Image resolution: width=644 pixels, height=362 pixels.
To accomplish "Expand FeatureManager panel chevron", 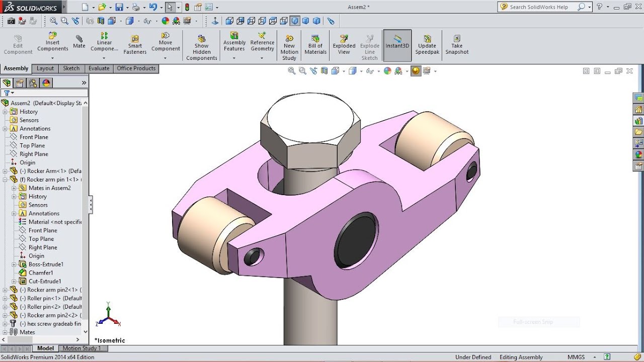I will 84,83.
